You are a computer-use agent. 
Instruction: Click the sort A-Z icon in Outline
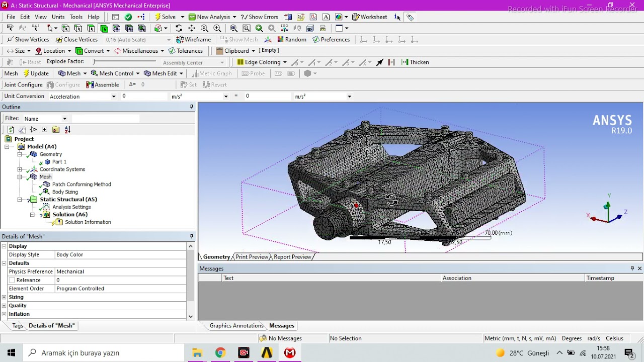(67, 130)
